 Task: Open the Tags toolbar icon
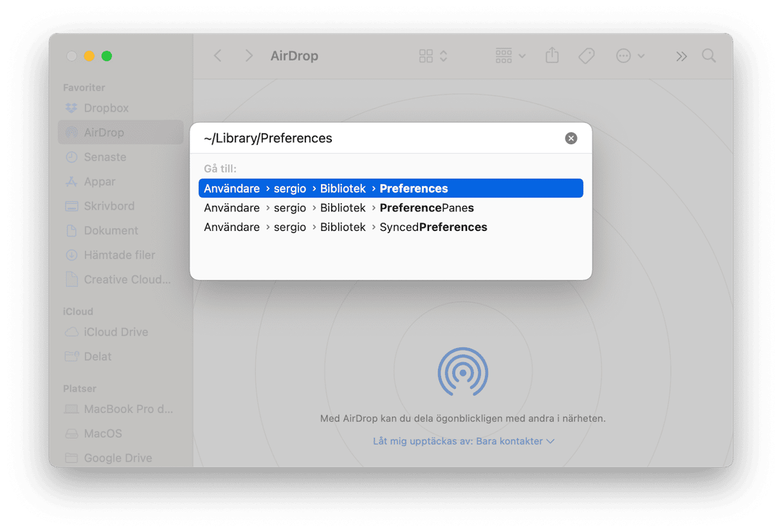(586, 56)
